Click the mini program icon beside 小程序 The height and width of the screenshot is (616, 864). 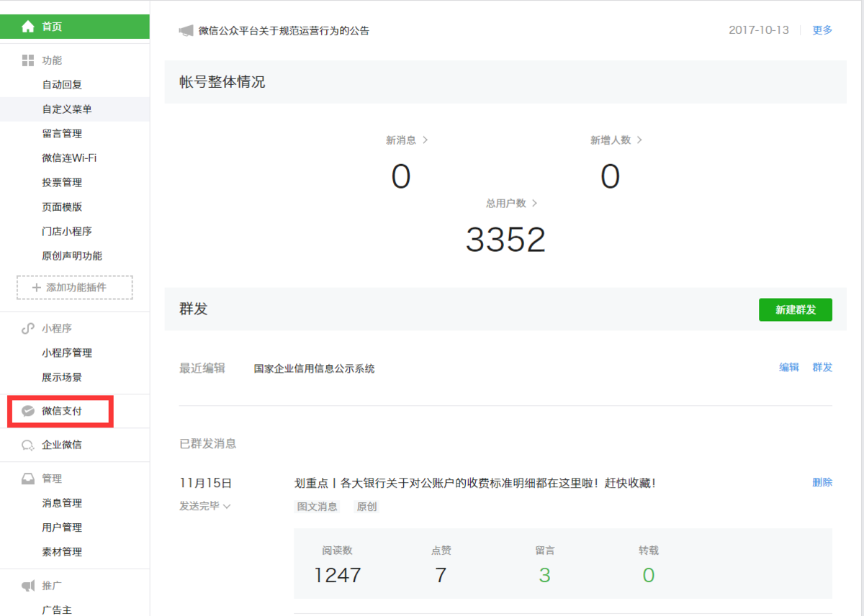click(28, 329)
